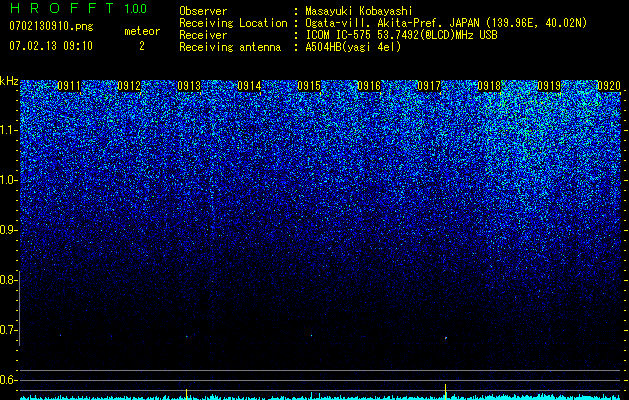
Task: Click the 0915 time marker
Action: pos(309,86)
